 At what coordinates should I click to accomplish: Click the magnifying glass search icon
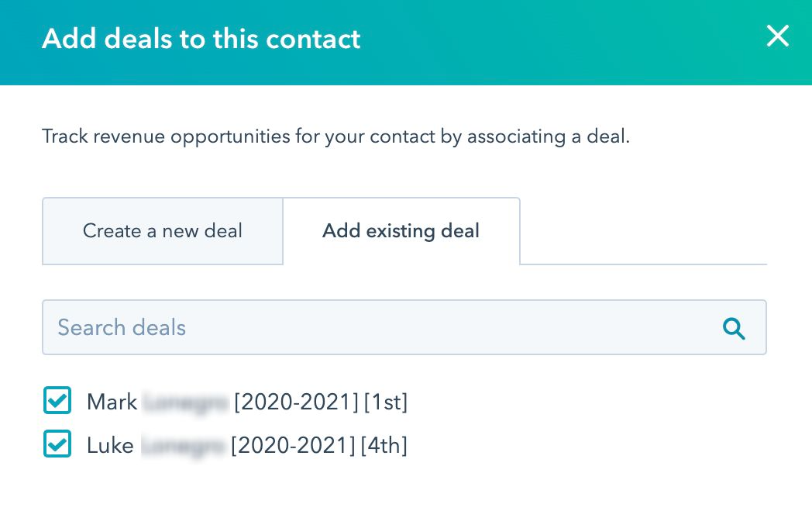coord(733,328)
